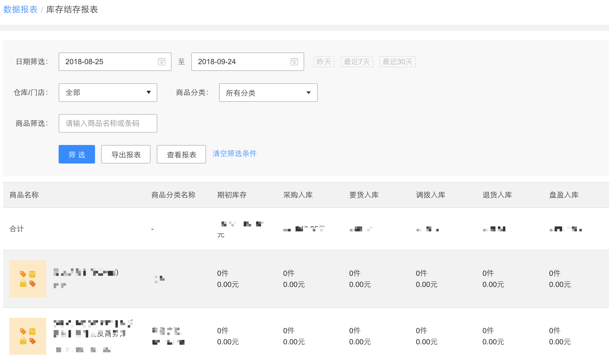Image resolution: width=609 pixels, height=364 pixels.
Task: Click the 商品筛选 product name input field
Action: coord(108,123)
